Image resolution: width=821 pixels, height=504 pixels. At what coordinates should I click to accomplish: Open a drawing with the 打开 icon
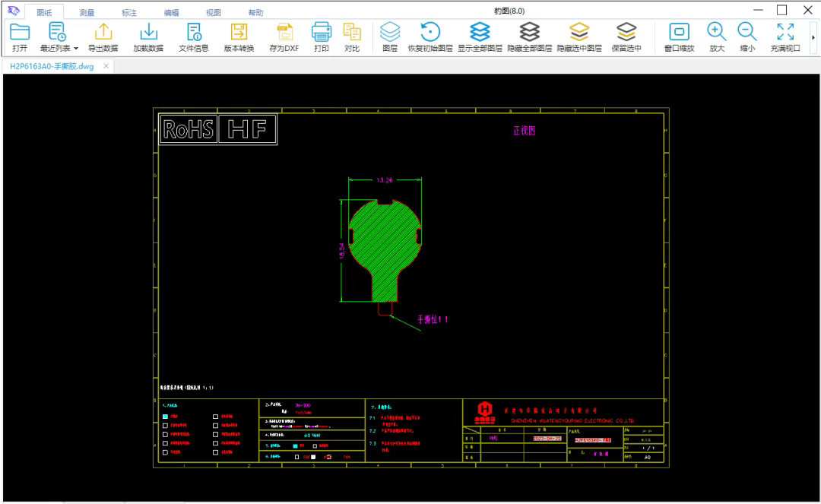click(19, 37)
